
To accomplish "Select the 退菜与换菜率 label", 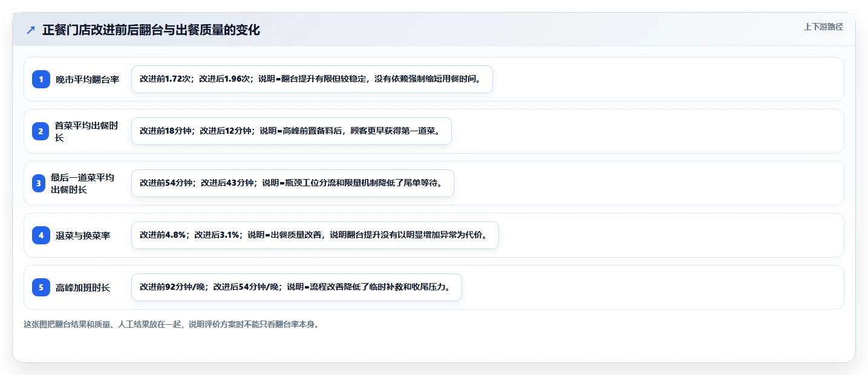I will click(x=83, y=235).
